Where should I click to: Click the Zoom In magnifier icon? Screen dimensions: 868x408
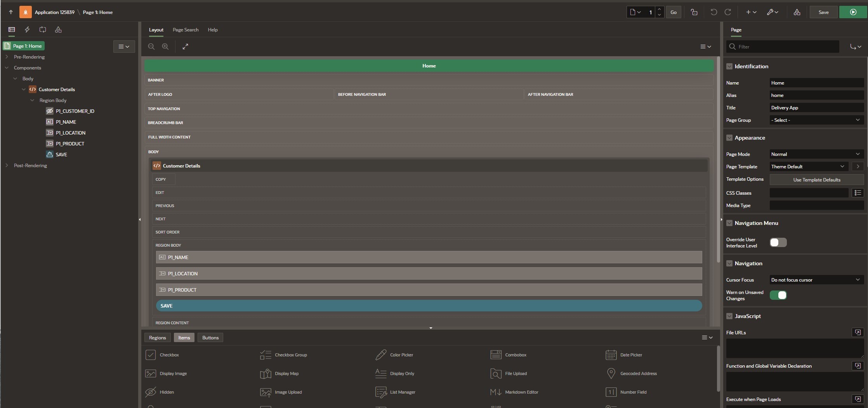click(x=165, y=47)
